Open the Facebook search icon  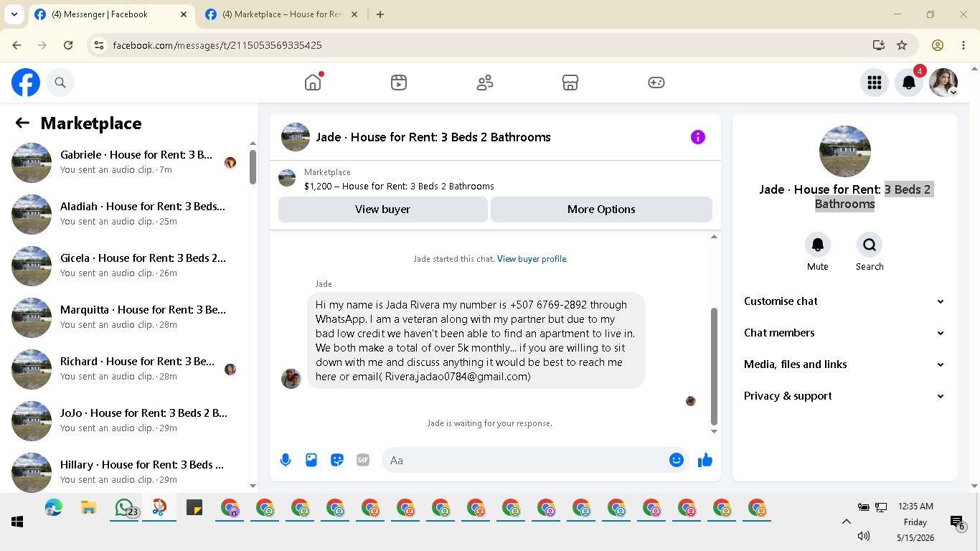coord(60,83)
